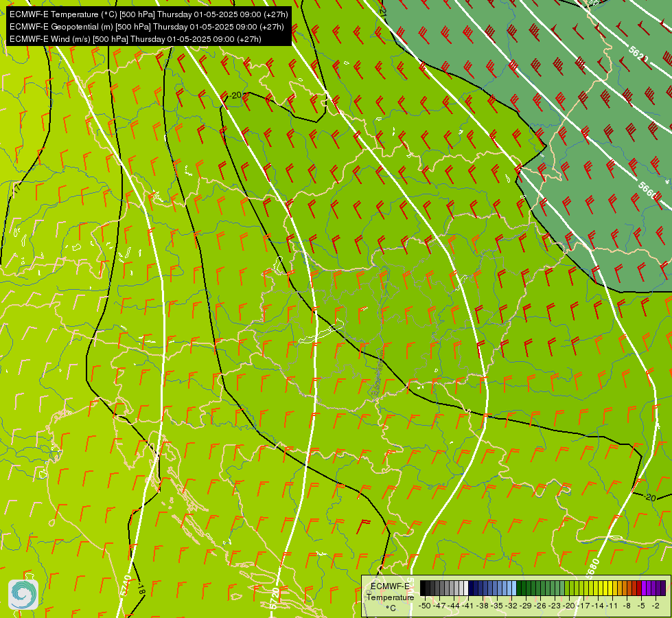
Task: Click the -8 legend tick value
Action: [627, 606]
